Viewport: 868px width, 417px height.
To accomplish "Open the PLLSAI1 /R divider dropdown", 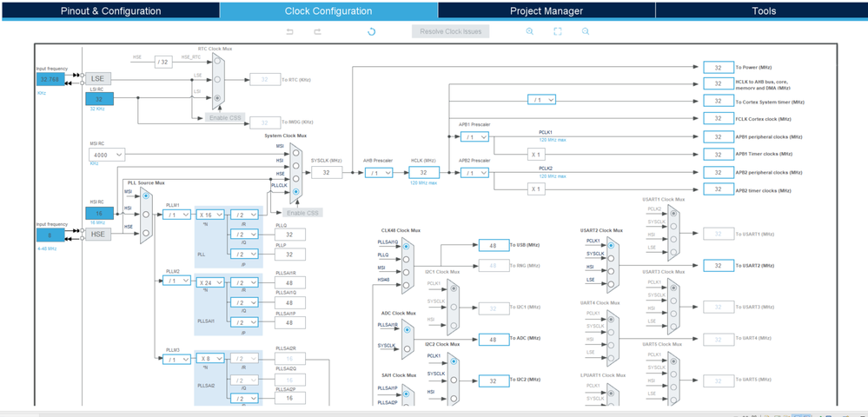I will click(x=243, y=281).
